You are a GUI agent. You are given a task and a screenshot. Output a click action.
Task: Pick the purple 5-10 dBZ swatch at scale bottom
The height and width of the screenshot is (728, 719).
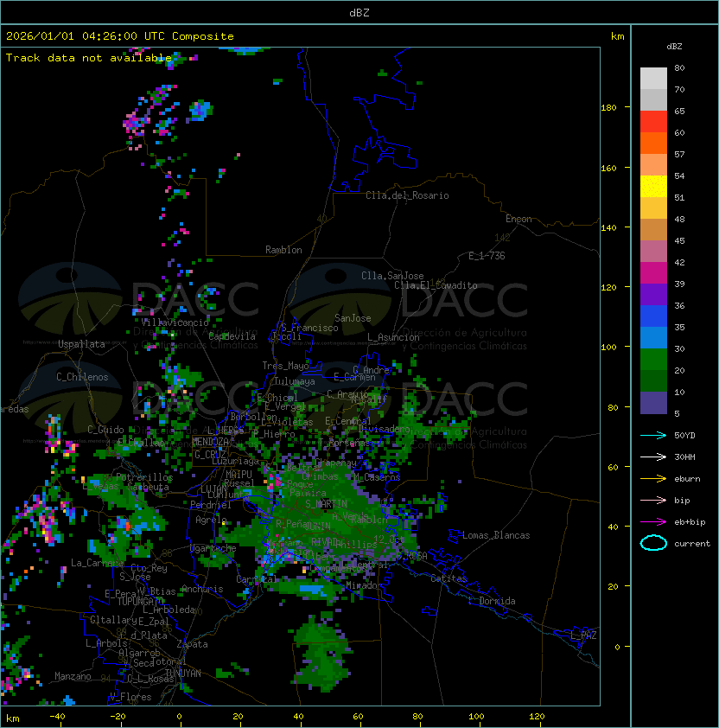[x=653, y=403]
